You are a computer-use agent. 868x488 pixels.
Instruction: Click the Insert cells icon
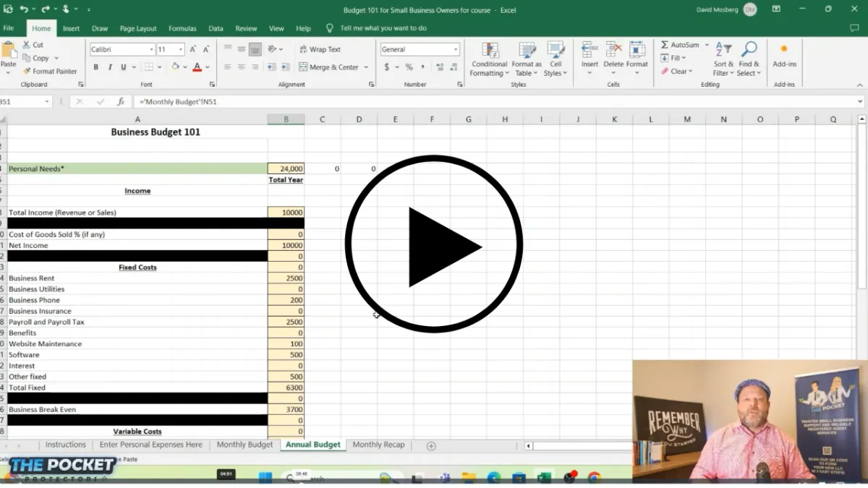pos(590,50)
